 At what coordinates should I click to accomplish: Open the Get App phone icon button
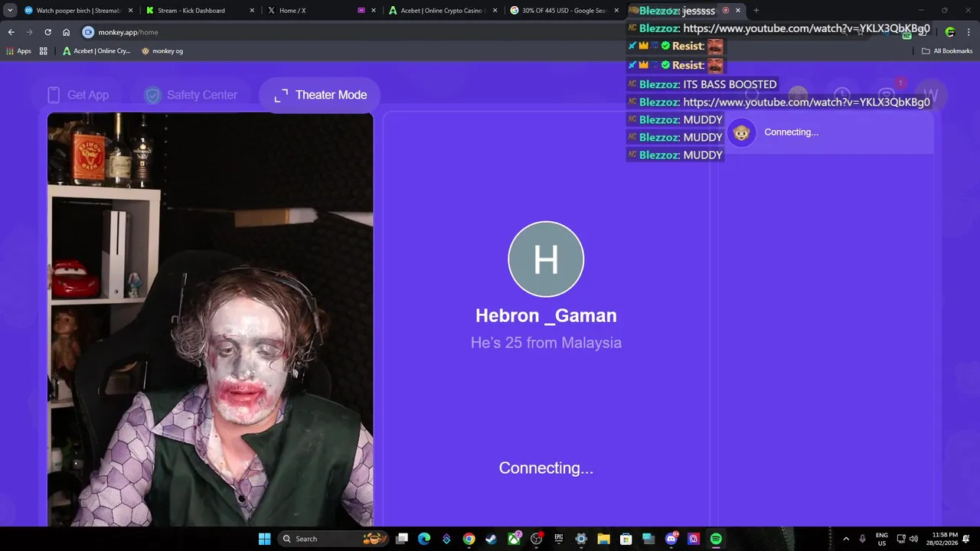pos(77,95)
